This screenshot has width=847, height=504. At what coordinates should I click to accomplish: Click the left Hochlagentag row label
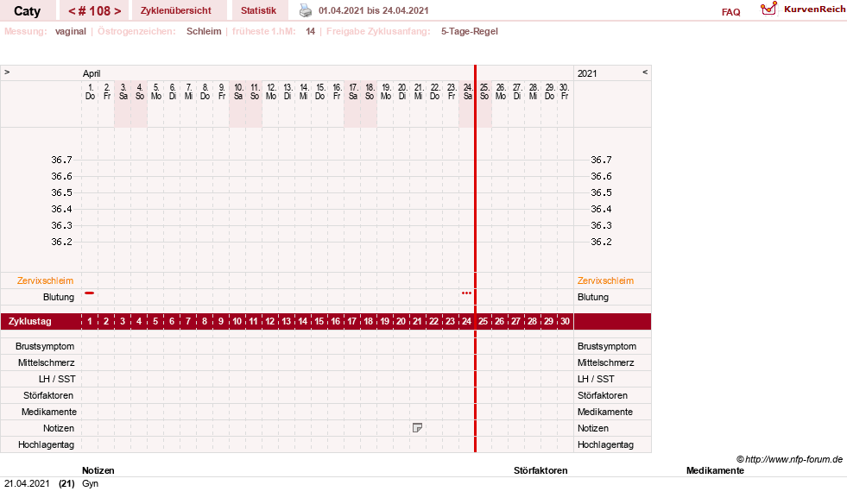pyautogui.click(x=46, y=444)
